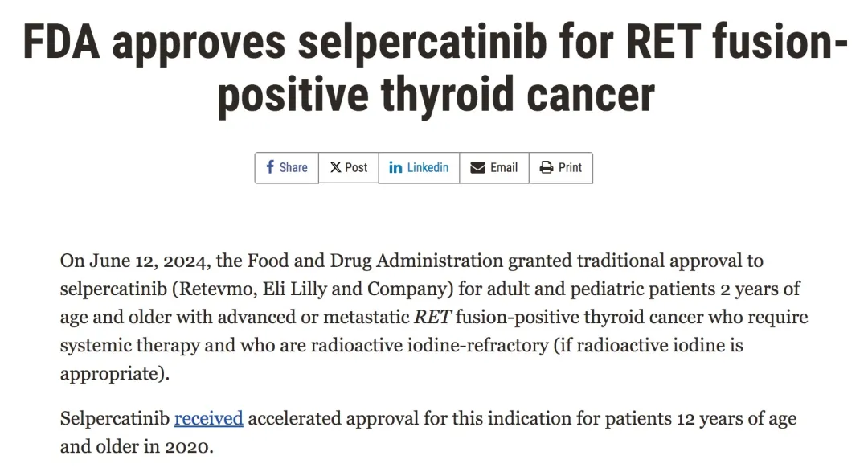This screenshot has width=868, height=468.
Task: Click the envelope icon
Action: [477, 167]
